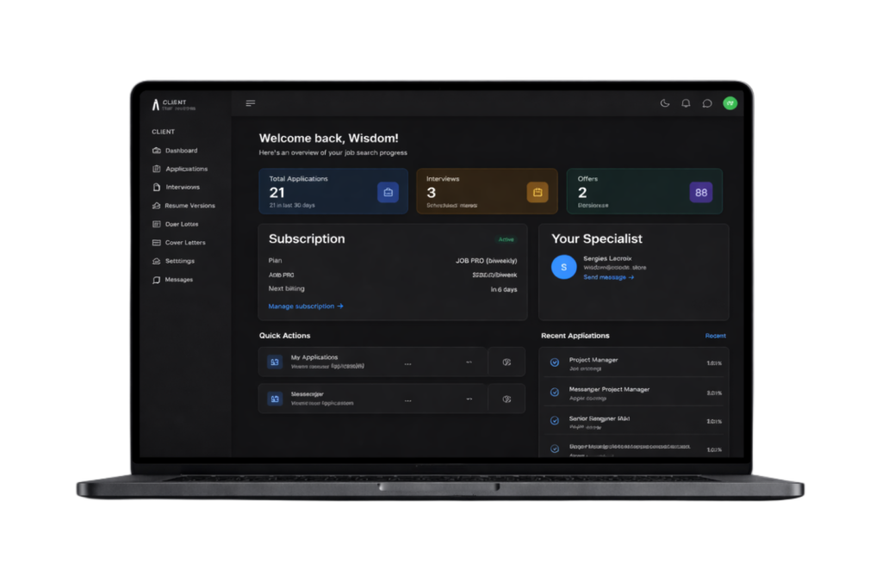Click the My Applications quick action icon
This screenshot has width=882, height=588.
(275, 362)
